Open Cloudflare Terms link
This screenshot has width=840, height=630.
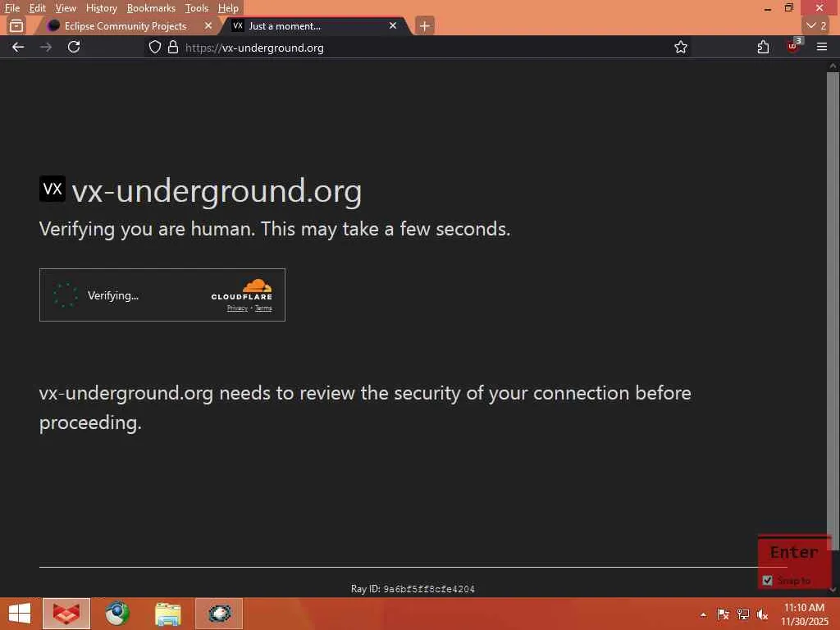coord(263,308)
